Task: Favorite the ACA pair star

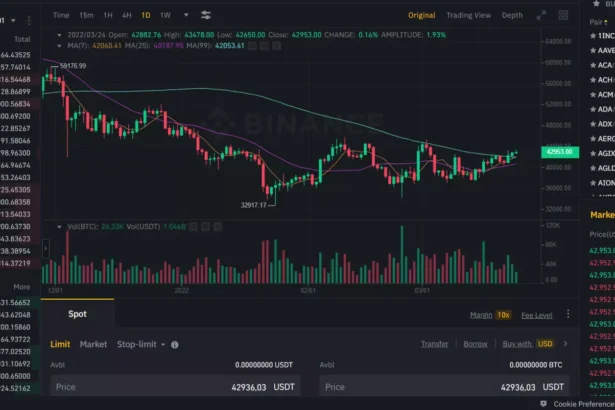Action: (x=593, y=65)
